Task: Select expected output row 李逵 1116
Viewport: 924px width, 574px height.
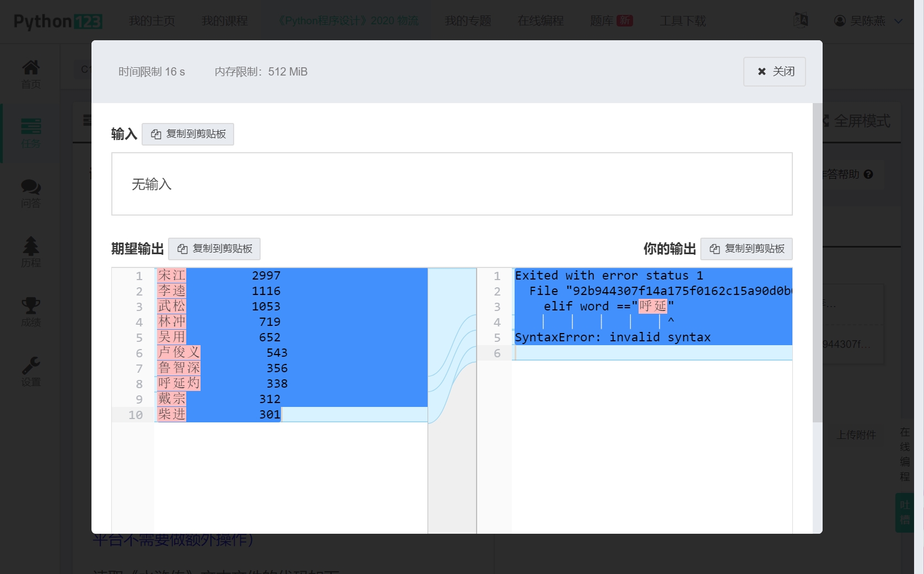Action: 291,291
